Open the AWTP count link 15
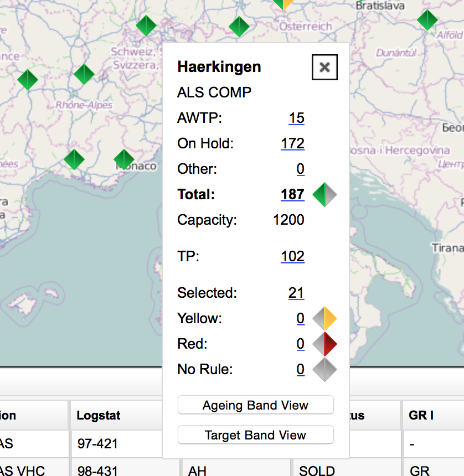Image resolution: width=464 pixels, height=476 pixels. coord(296,118)
